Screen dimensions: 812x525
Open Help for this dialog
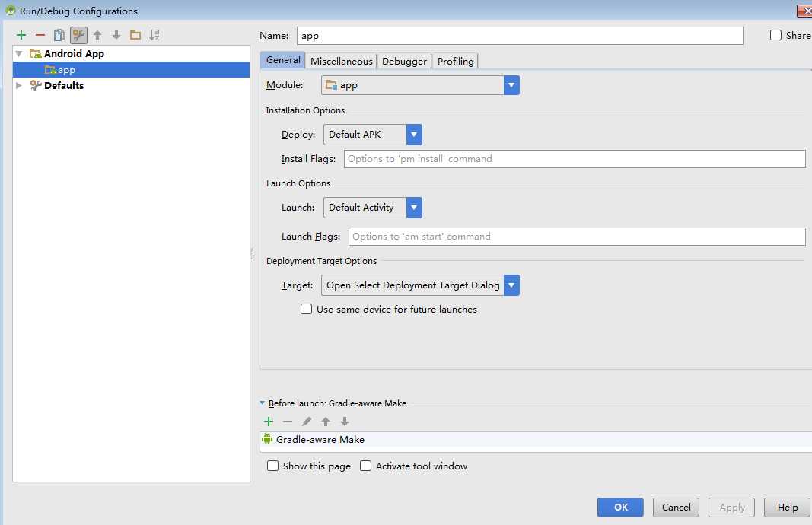pyautogui.click(x=787, y=508)
